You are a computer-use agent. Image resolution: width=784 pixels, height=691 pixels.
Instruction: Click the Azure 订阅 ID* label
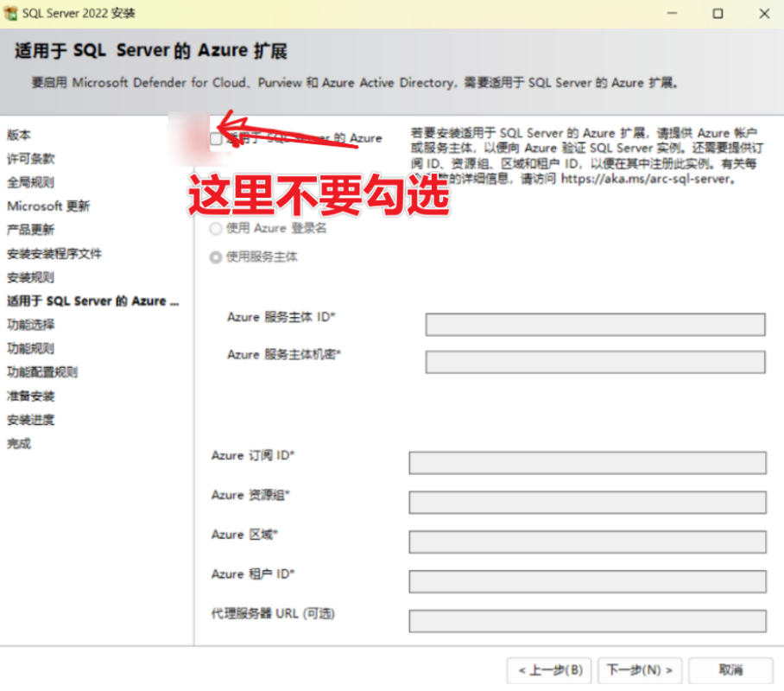coord(253,455)
